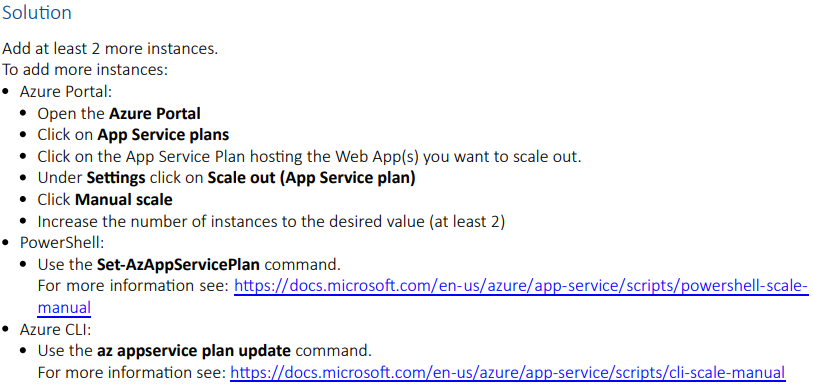Screen dimensions: 813x387
Task: Click the bold 'App Service plans' text
Action: pos(163,135)
